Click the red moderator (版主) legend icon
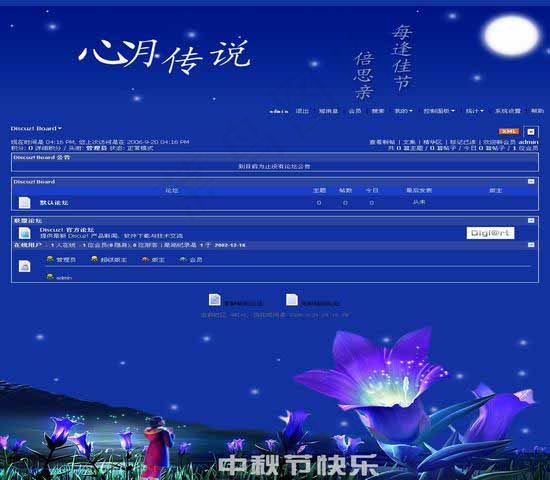Viewport: 550px width, 480px height. pos(145,259)
